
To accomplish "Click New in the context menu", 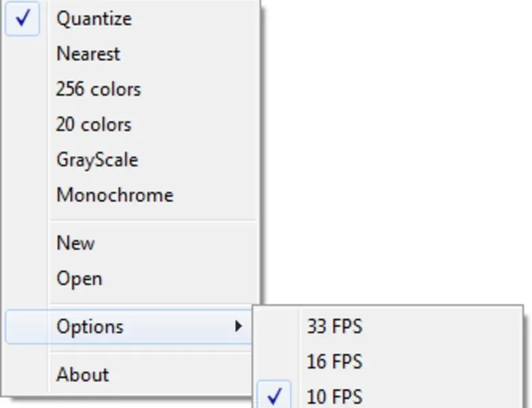I will click(x=75, y=243).
